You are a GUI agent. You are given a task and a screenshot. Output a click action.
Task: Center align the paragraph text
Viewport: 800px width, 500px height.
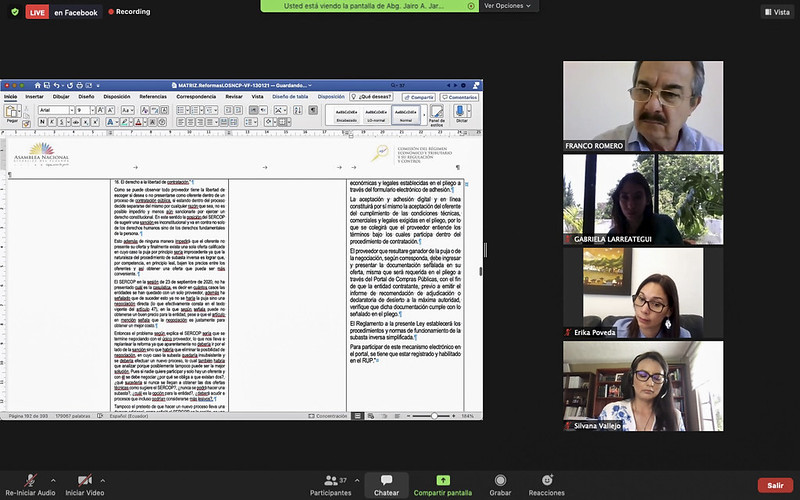190,122
